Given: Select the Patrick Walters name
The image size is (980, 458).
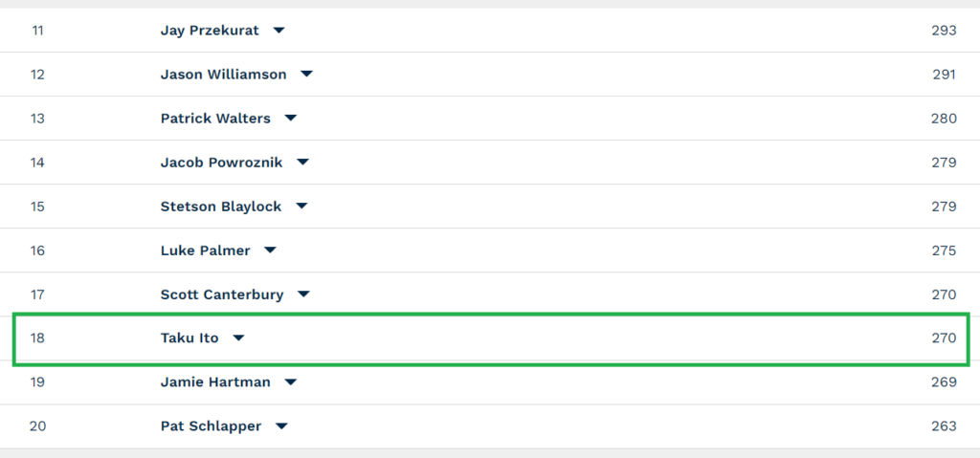Looking at the screenshot, I should [x=215, y=119].
